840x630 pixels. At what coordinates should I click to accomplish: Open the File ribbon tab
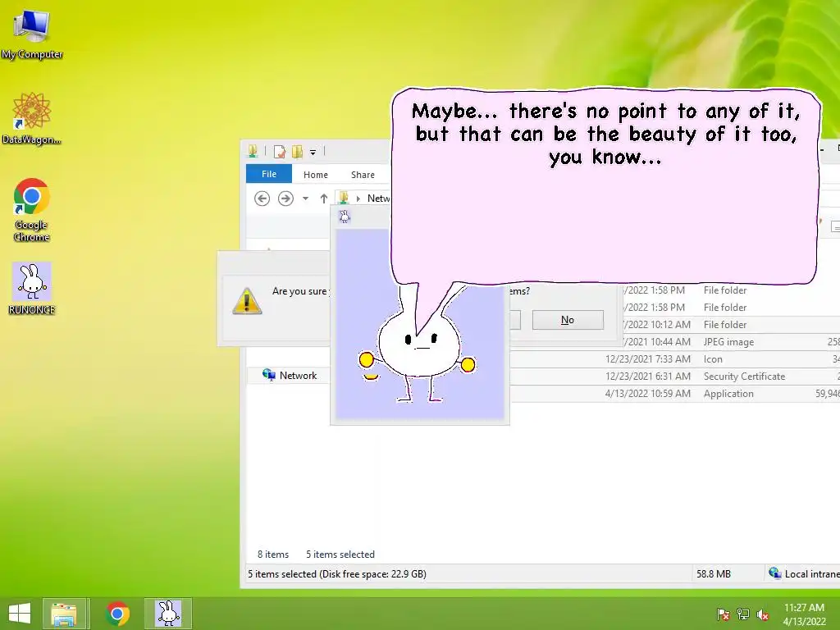tap(269, 174)
